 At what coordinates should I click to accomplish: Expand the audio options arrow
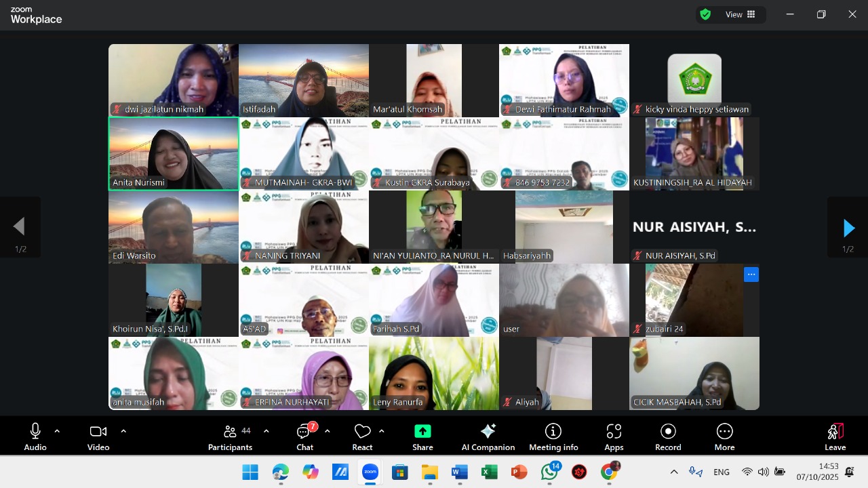pos(57,431)
